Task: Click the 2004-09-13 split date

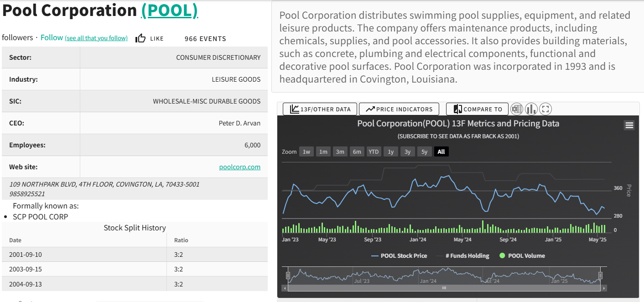Action: 26,284
